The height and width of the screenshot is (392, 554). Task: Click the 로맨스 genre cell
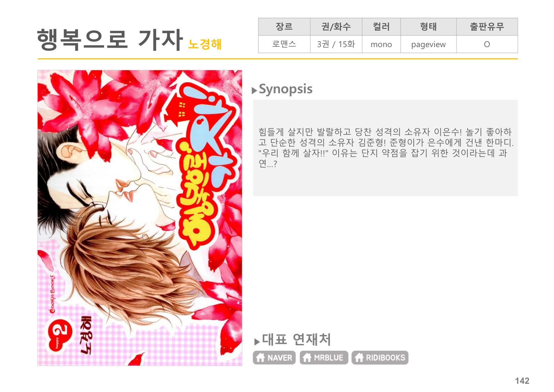click(284, 44)
